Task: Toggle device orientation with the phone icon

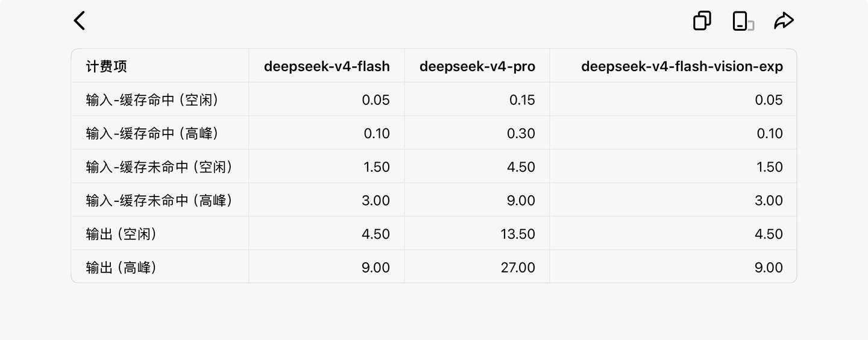Action: (x=743, y=20)
